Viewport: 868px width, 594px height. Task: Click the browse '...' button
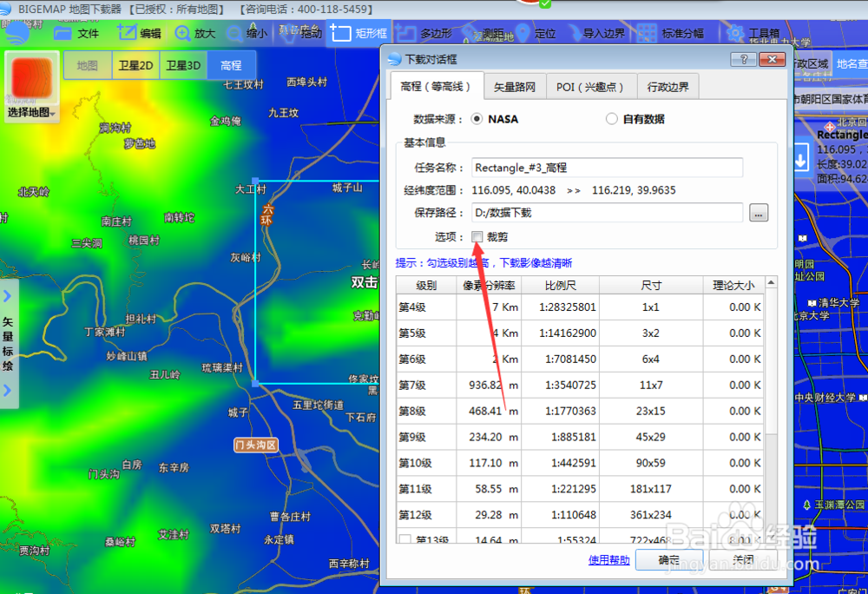coord(759,213)
